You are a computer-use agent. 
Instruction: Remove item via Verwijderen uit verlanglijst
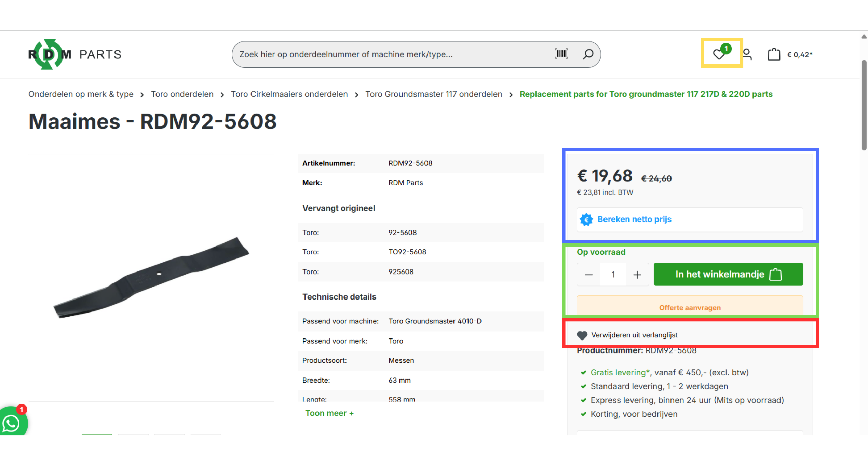point(634,335)
